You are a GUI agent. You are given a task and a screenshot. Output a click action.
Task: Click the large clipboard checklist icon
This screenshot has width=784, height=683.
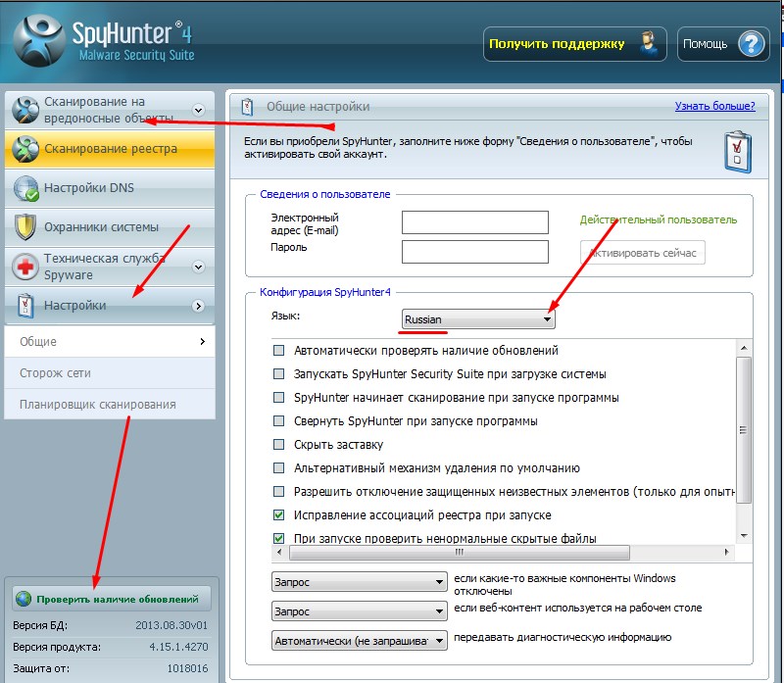(x=738, y=152)
